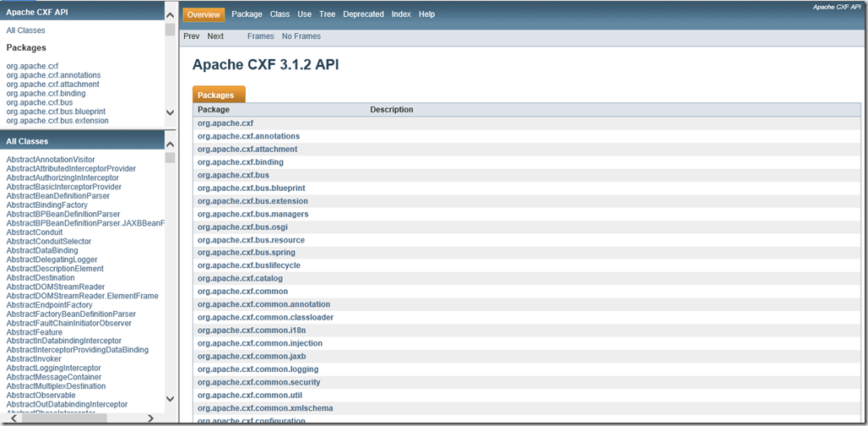
Task: Open the Overview tab in navigation bar
Action: (x=203, y=14)
